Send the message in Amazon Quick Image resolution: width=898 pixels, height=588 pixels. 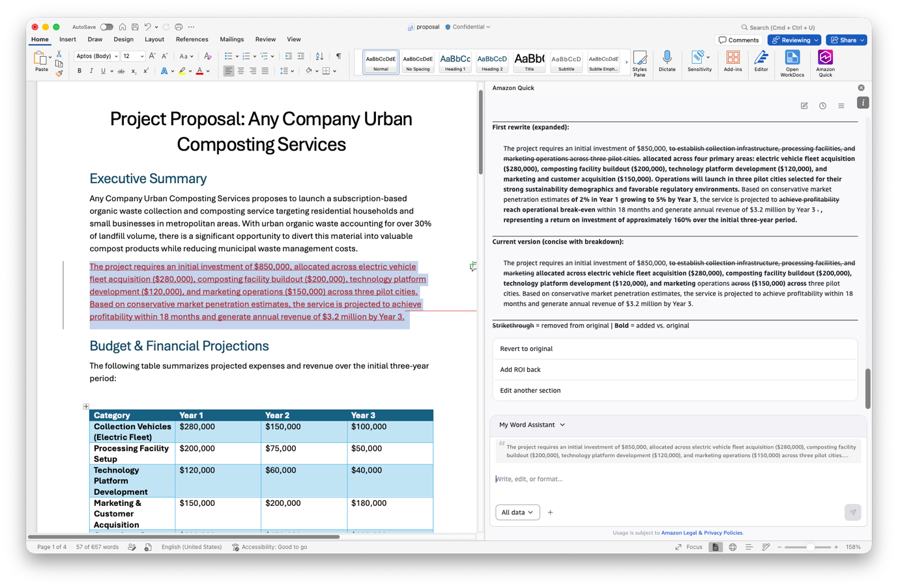(x=852, y=512)
